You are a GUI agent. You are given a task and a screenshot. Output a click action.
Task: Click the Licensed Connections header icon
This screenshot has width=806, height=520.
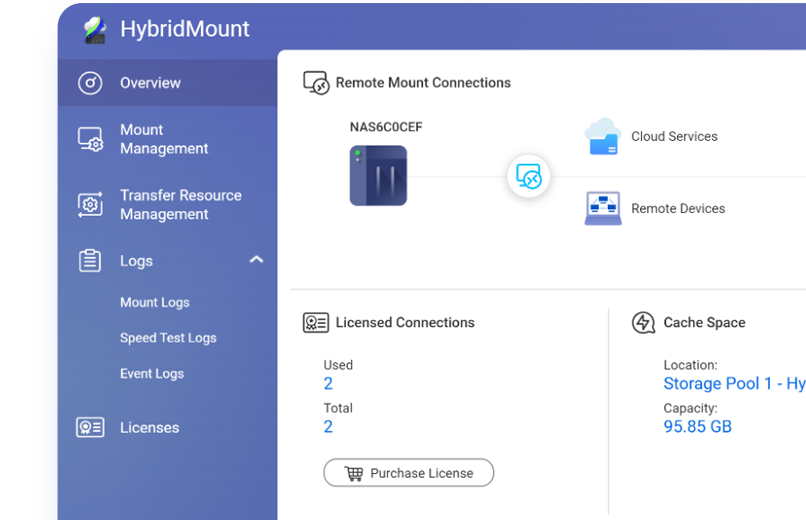click(x=316, y=323)
